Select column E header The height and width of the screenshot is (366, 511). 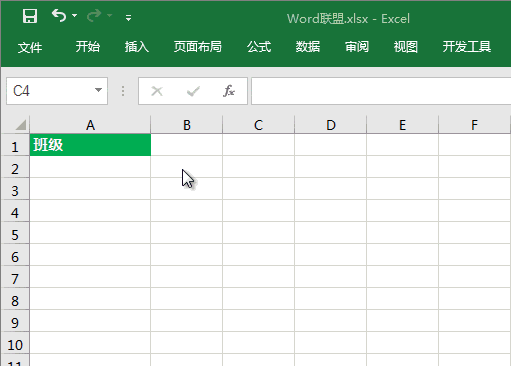pyautogui.click(x=403, y=125)
